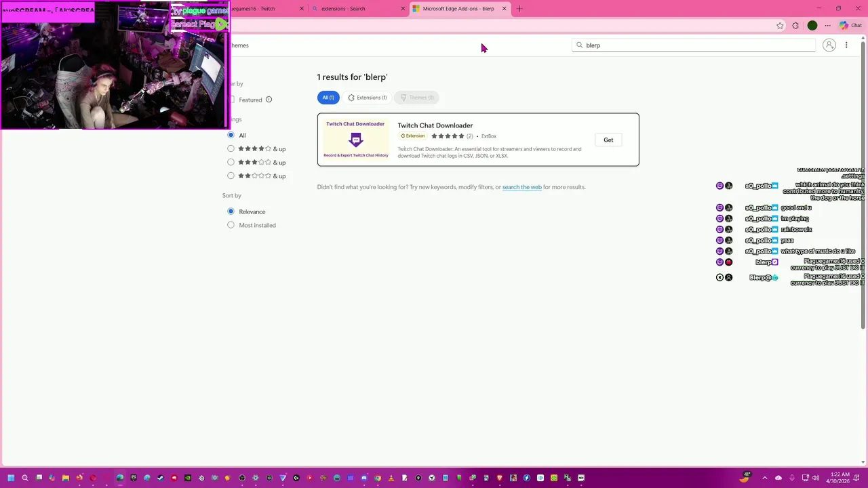Click the 'Sort by' label
868x488 pixels.
pos(232,196)
